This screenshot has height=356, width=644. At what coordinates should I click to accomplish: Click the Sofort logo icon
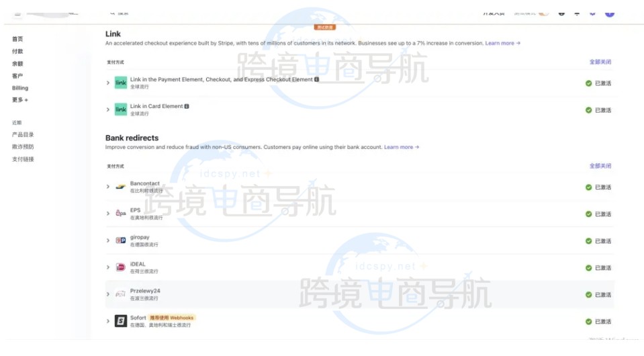point(121,321)
